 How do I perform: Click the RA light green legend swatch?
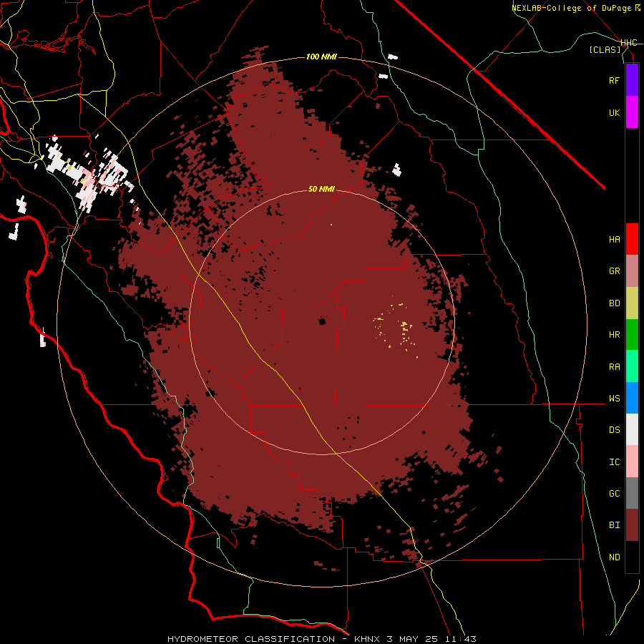[632, 366]
